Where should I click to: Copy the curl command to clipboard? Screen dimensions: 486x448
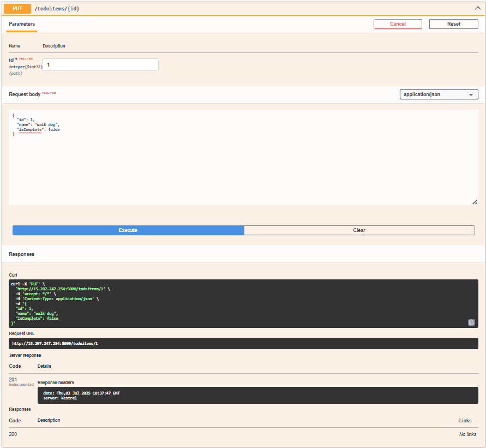(471, 322)
